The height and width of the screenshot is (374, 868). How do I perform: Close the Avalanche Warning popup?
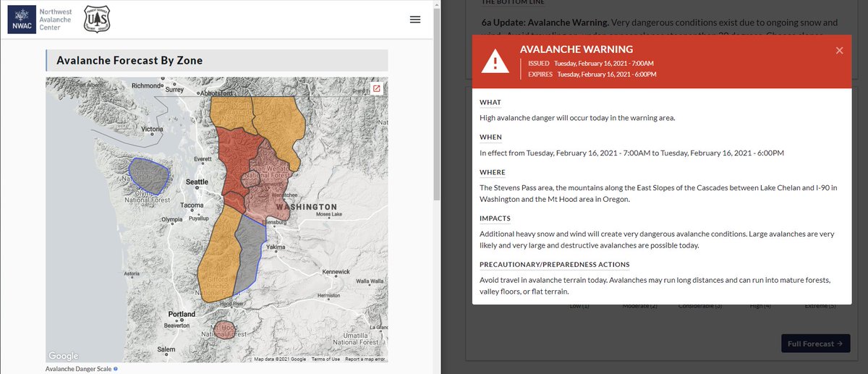(839, 50)
